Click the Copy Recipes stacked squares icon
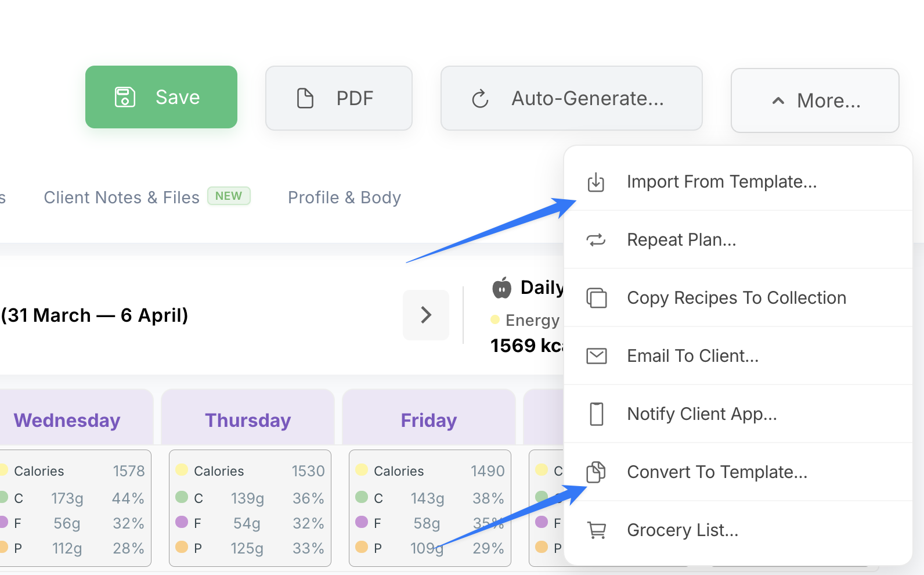Screen dimensions: 924x575 coord(596,298)
